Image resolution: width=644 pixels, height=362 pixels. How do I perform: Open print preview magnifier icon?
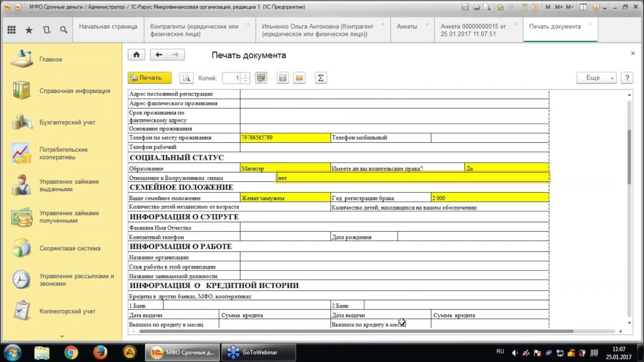(187, 78)
